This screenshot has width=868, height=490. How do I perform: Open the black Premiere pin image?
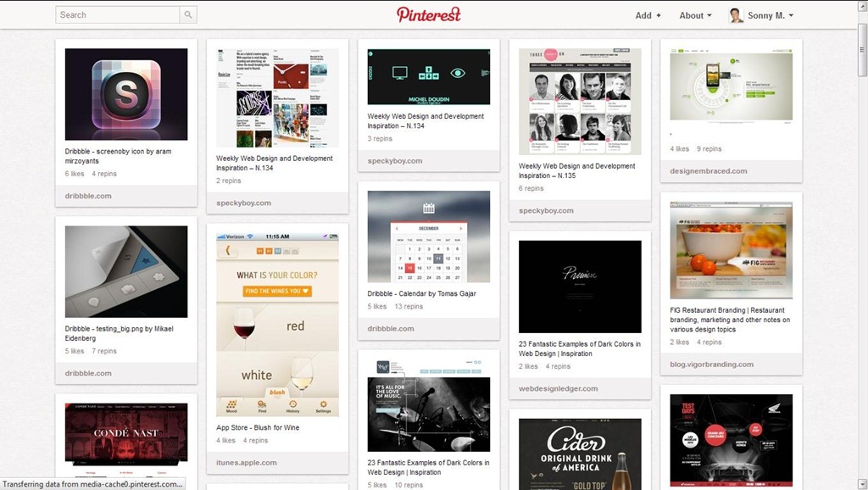580,287
